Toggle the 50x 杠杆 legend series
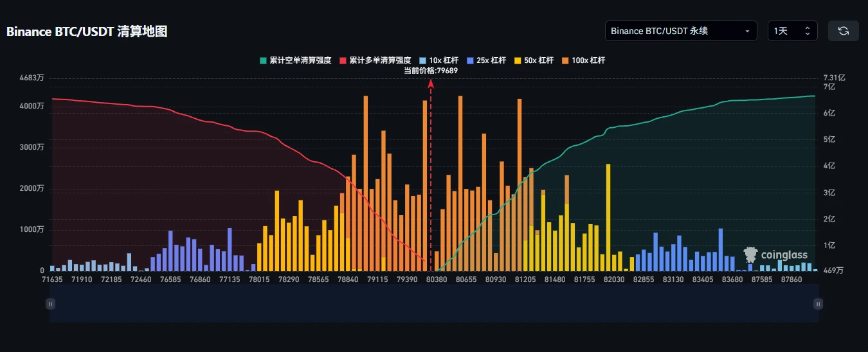 click(x=534, y=60)
